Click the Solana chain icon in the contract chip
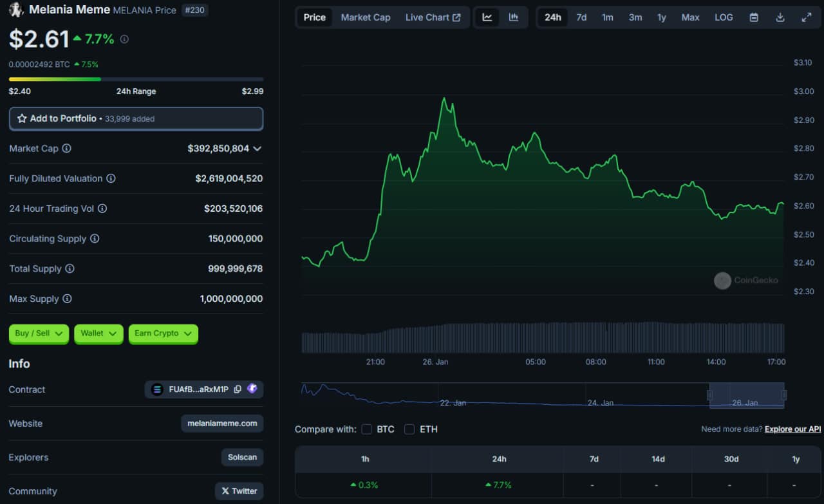This screenshot has width=824, height=504. tap(157, 389)
